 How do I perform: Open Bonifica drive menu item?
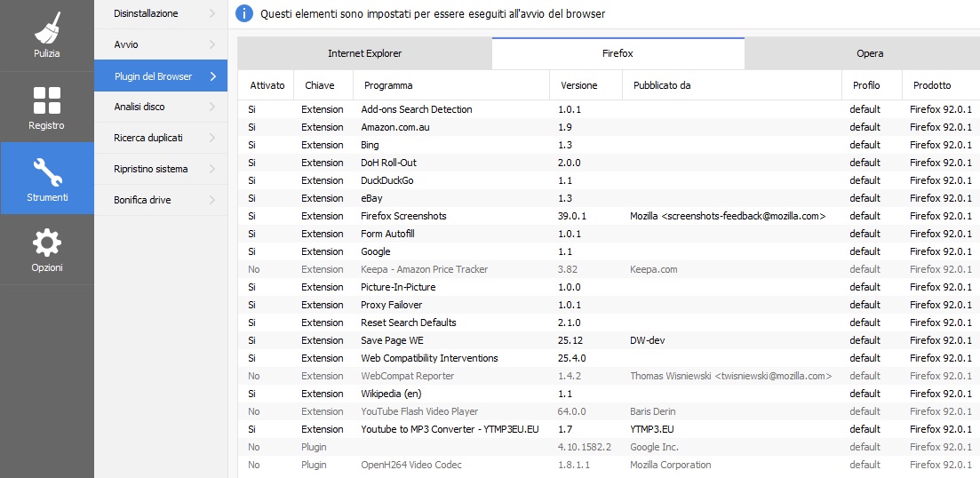pyautogui.click(x=161, y=201)
